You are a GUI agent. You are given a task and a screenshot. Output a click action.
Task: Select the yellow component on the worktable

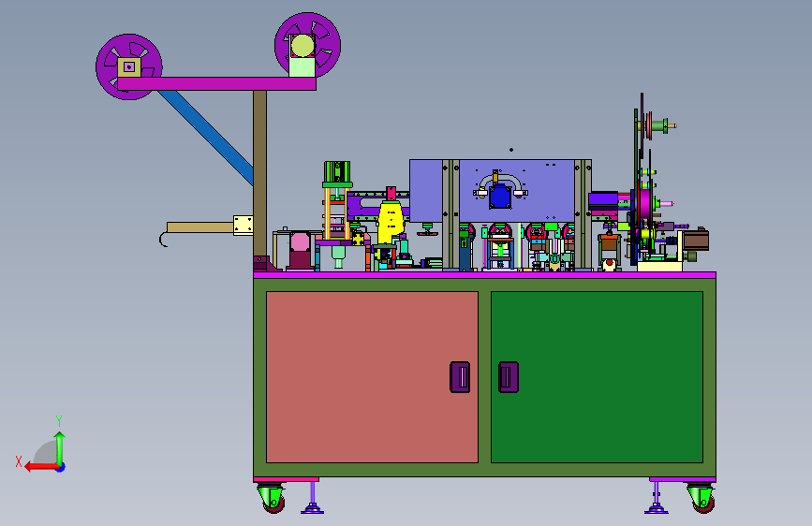(391, 222)
